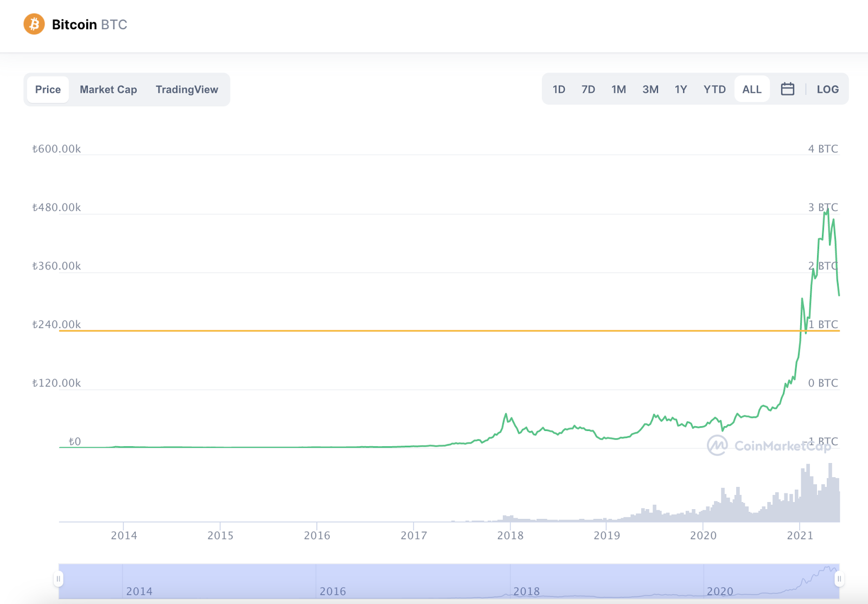Screen dimensions: 868x604
Task: Choose the 3M time range
Action: point(650,89)
